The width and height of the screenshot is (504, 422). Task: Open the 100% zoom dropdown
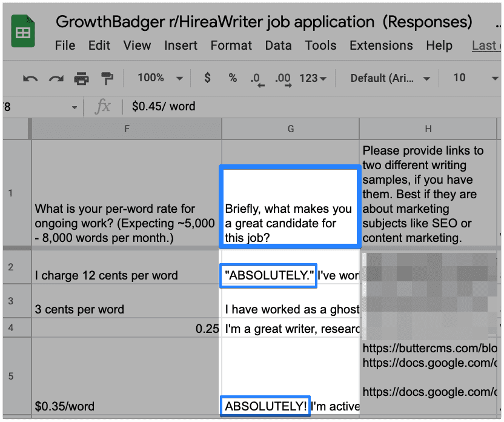[x=160, y=78]
